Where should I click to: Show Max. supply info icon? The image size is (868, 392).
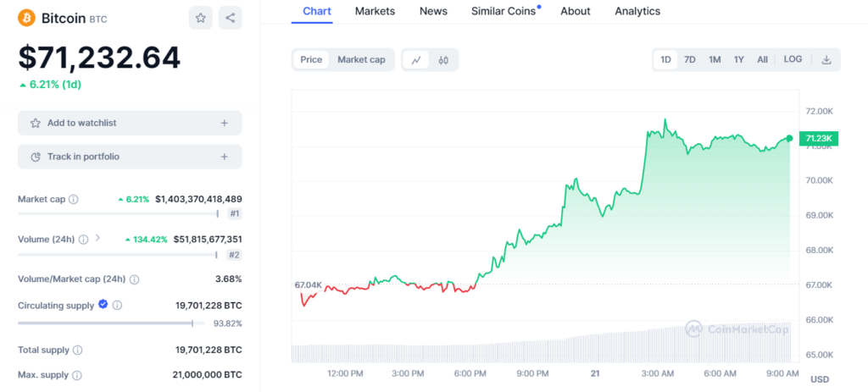(x=77, y=375)
